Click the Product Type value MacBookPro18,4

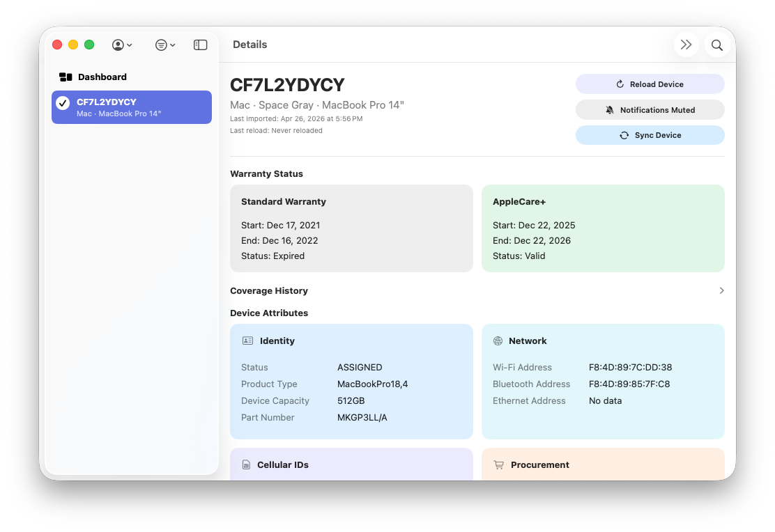(373, 384)
